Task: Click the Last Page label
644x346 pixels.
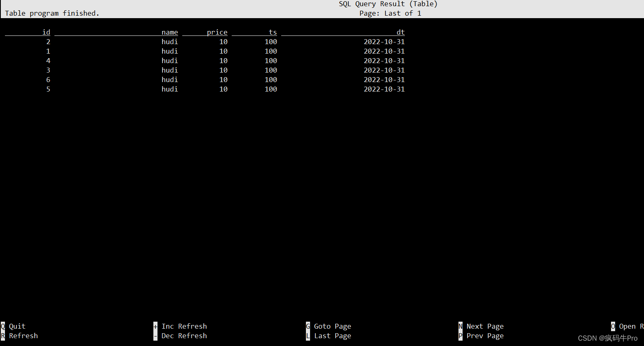Action: coord(332,335)
